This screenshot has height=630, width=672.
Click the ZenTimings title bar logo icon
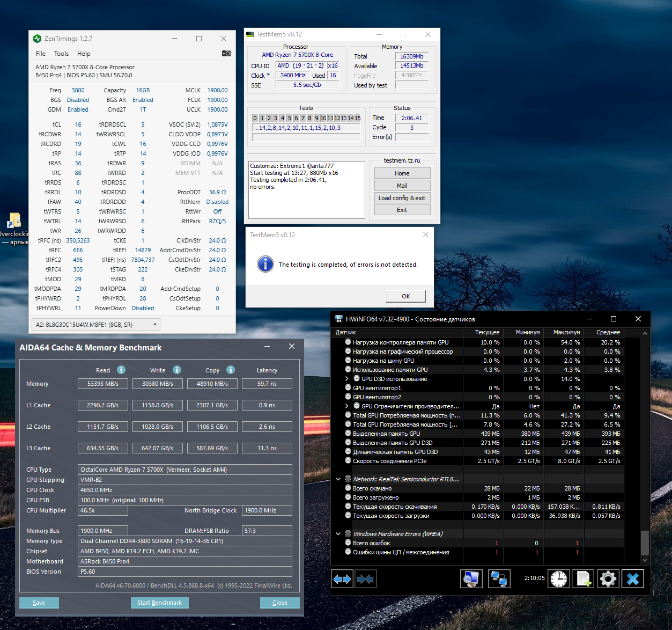click(37, 39)
